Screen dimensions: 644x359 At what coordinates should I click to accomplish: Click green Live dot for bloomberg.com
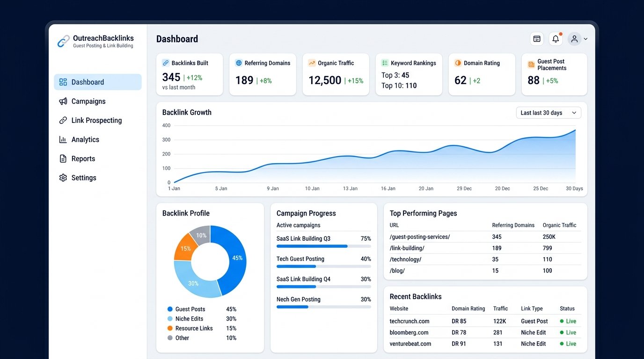[562, 333]
